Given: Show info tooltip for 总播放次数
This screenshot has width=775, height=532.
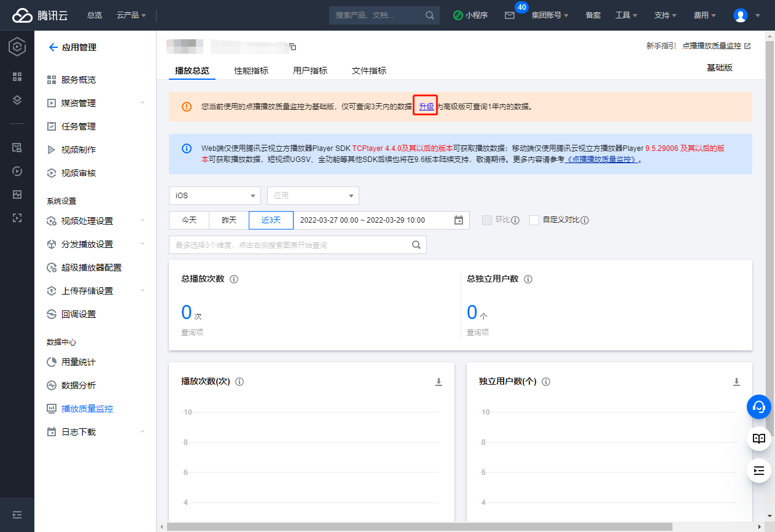Looking at the screenshot, I should click(234, 279).
